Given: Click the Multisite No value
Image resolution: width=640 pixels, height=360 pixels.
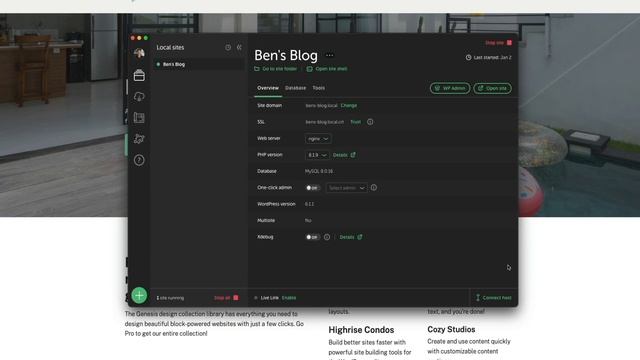Looking at the screenshot, I should click(x=308, y=220).
